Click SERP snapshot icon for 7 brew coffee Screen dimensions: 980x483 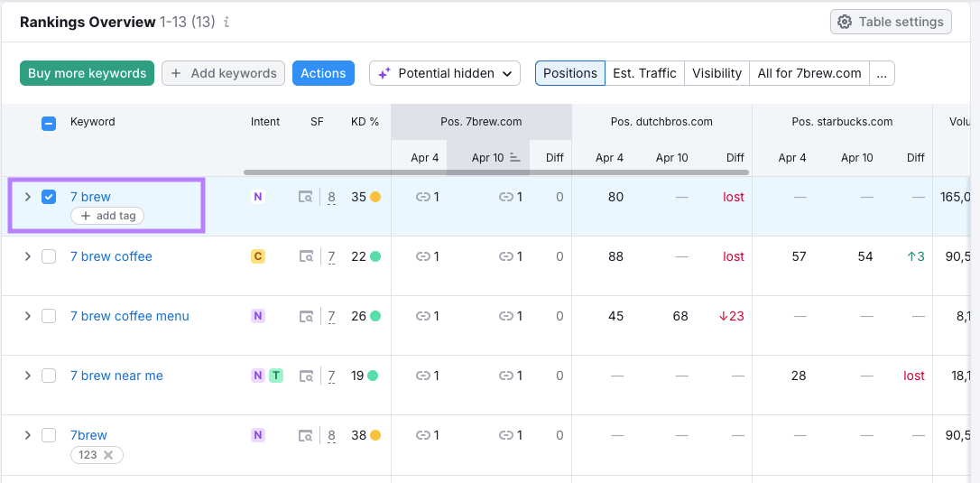(x=306, y=256)
